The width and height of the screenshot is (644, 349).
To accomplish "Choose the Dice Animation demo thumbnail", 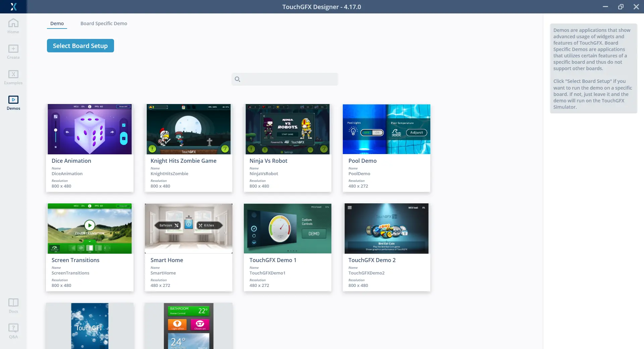I will [x=90, y=129].
